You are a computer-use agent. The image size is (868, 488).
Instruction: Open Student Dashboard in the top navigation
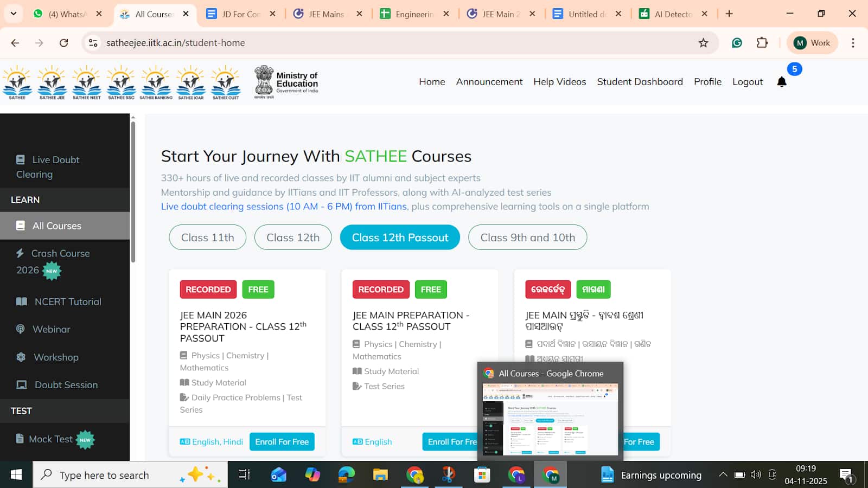coord(640,82)
